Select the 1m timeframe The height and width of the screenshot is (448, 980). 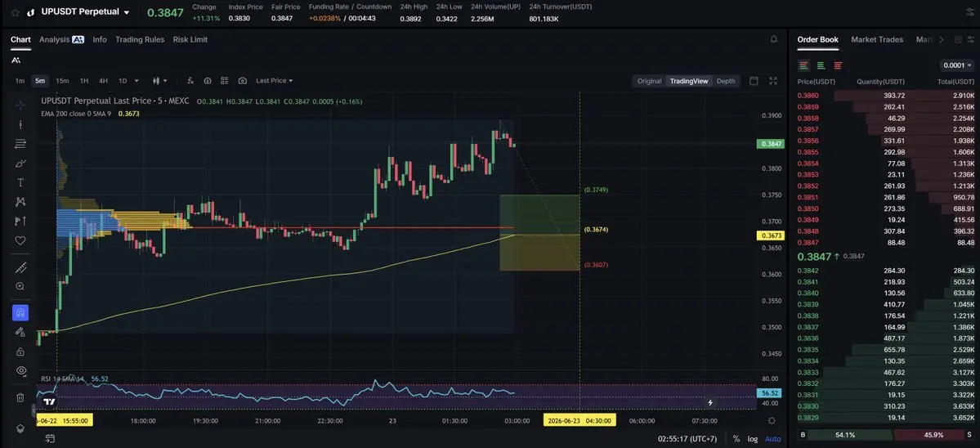click(20, 81)
